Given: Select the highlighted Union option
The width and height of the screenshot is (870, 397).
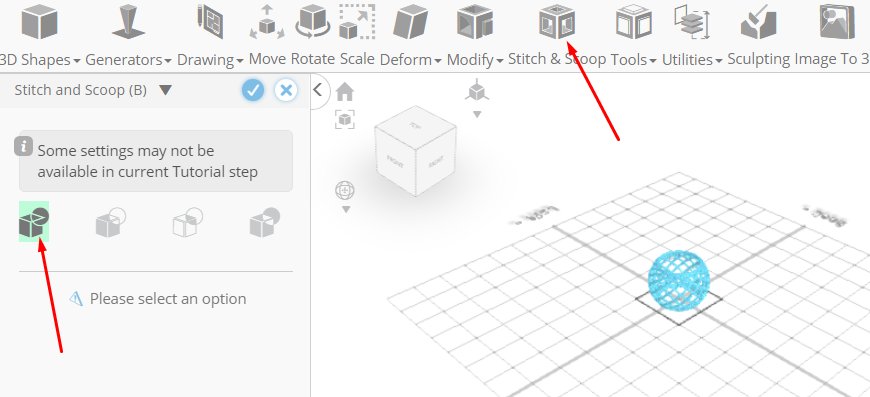Looking at the screenshot, I should [x=34, y=221].
